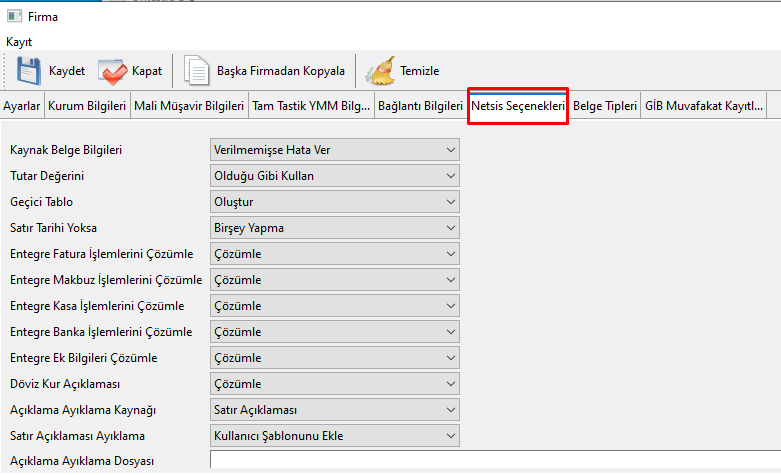Screen dimensions: 781x475
Task: Switch to the Ayarlar tab
Action: (22, 105)
